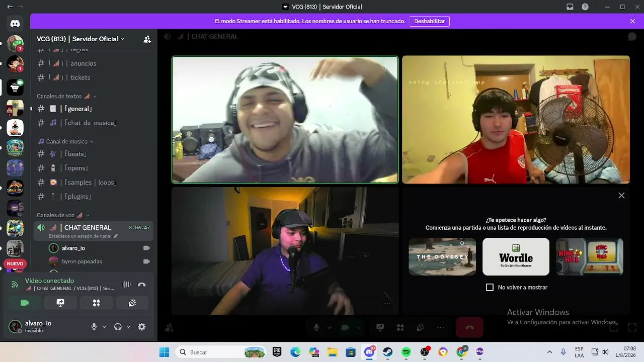Launch the Wordle activity card

click(x=516, y=256)
